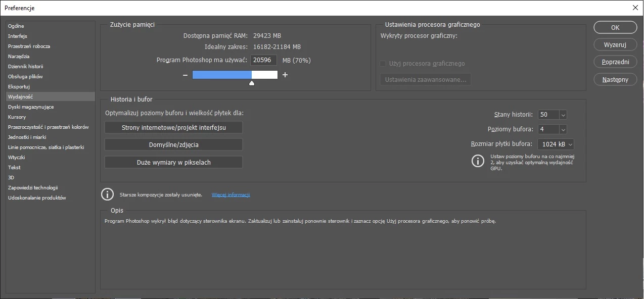Screen dimensions: 644x299
Task: Click the Stany historii value 50
Action: pos(548,115)
